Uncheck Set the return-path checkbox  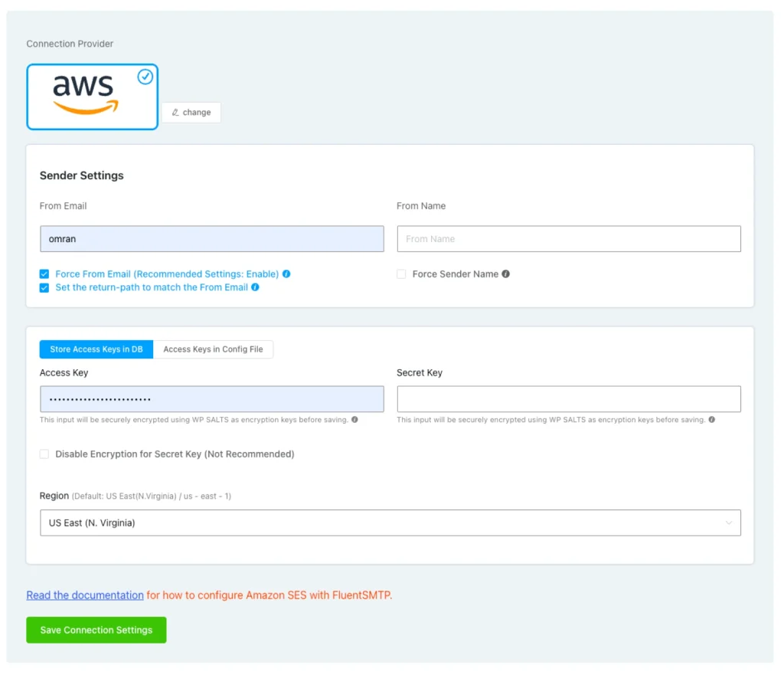44,288
